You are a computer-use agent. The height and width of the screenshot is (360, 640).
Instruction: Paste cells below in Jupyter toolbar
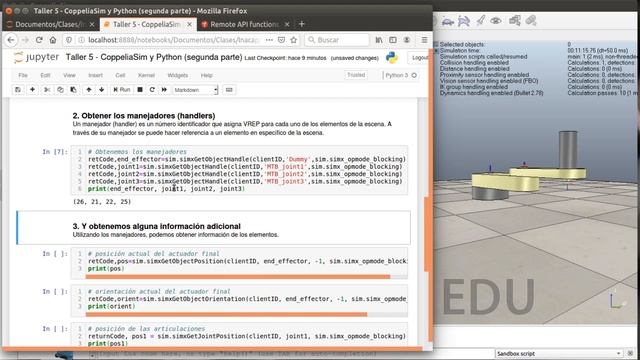(73, 89)
